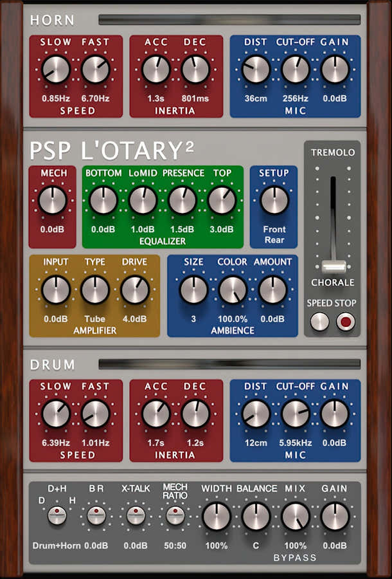The image size is (392, 579).
Task: Click the Drum 5.95kHz cut-off value
Action: point(296,443)
